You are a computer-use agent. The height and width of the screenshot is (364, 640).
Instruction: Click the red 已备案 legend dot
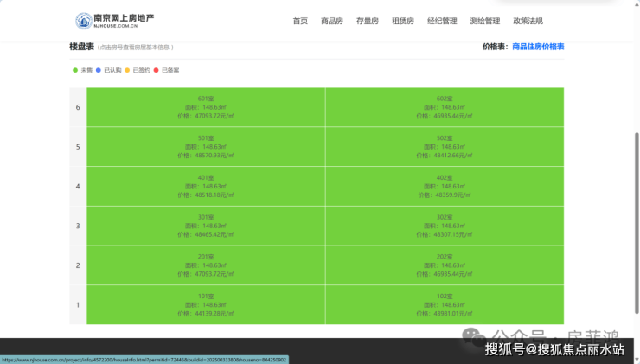coord(156,70)
